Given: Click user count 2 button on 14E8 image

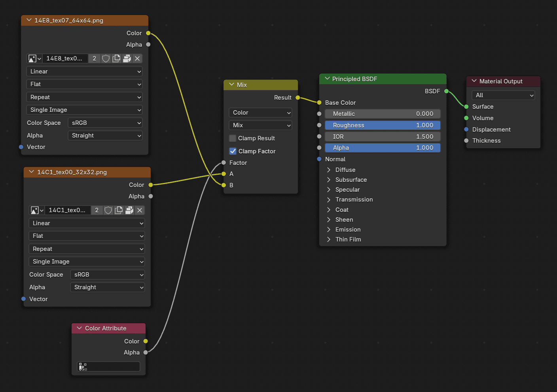Looking at the screenshot, I should (x=94, y=58).
